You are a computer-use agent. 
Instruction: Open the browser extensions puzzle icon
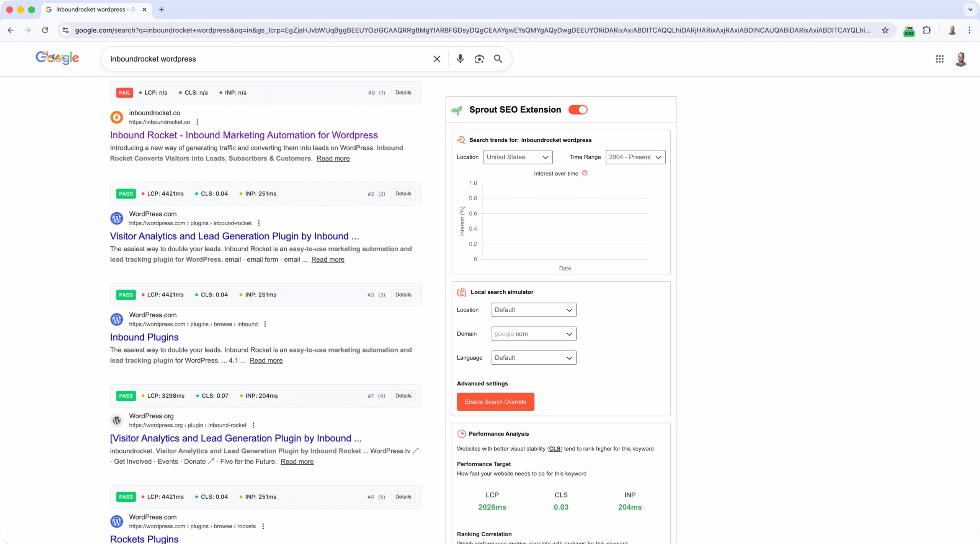click(x=926, y=30)
